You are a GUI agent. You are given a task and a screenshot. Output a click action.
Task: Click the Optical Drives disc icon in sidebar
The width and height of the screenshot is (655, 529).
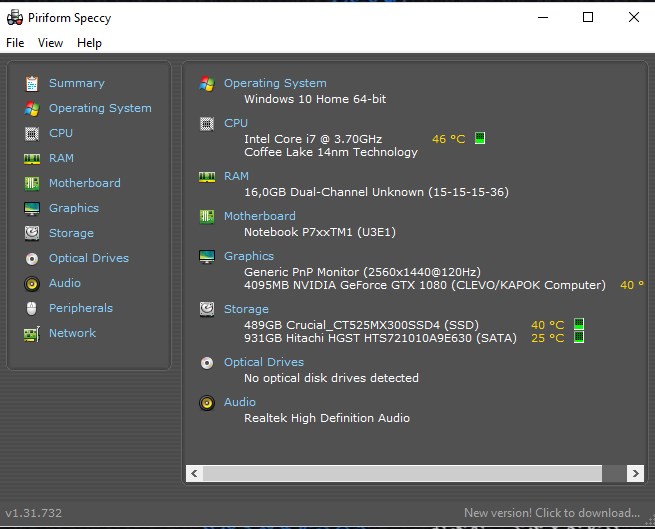point(32,258)
